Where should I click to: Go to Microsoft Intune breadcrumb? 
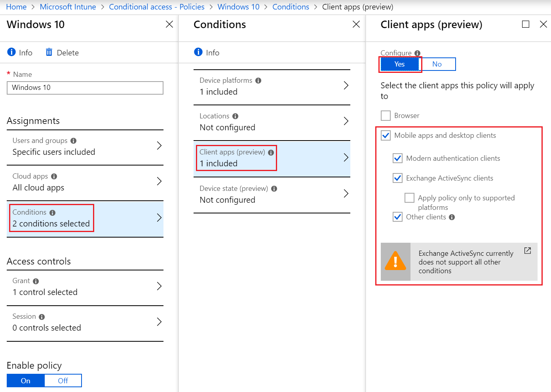pyautogui.click(x=68, y=7)
